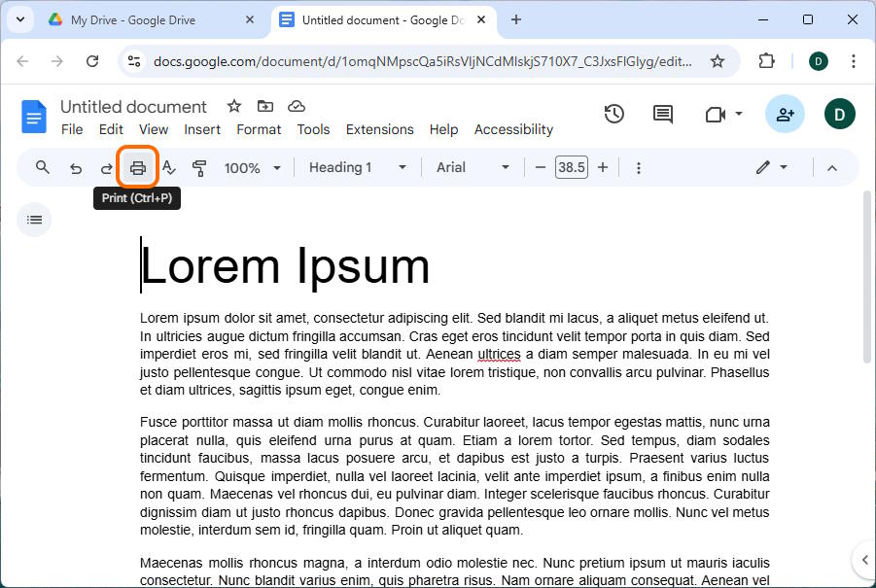This screenshot has width=876, height=588.
Task: Star the document with the star icon
Action: [x=234, y=106]
